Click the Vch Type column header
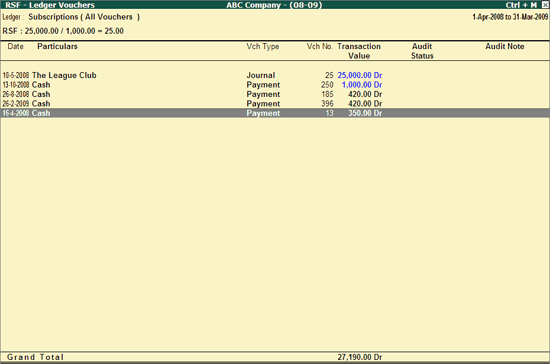This screenshot has height=364, width=550. pos(263,47)
